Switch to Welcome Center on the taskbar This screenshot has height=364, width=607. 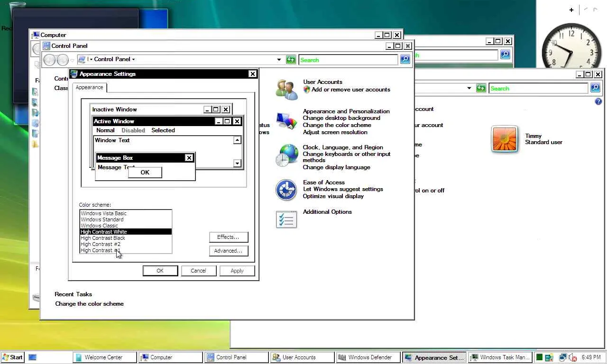pyautogui.click(x=104, y=357)
